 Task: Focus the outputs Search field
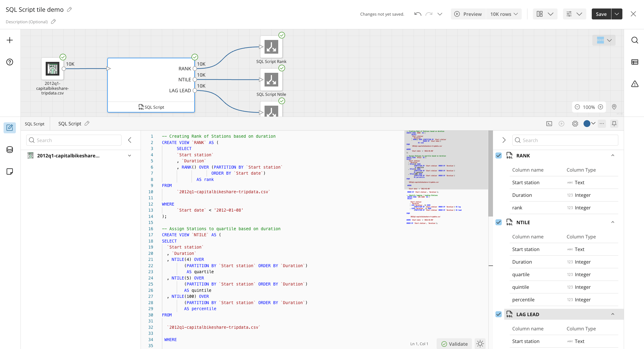coord(565,140)
